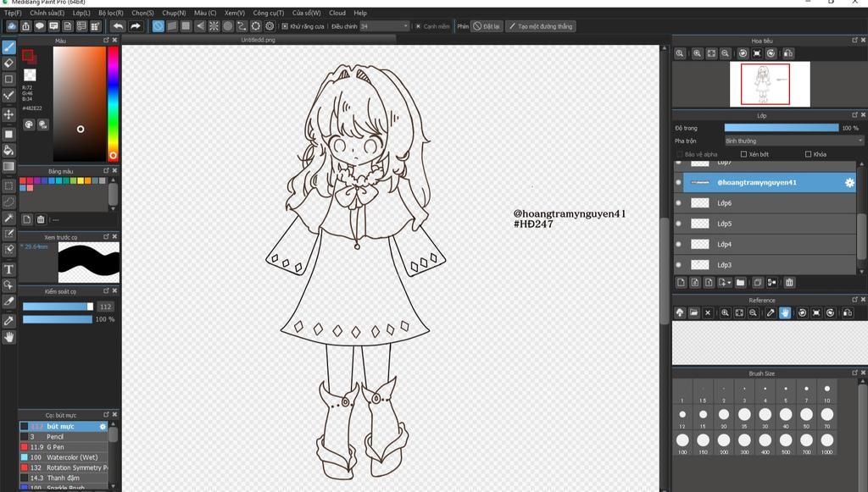Enable radial snap guide
This screenshot has width=868, height=492.
[x=214, y=26]
